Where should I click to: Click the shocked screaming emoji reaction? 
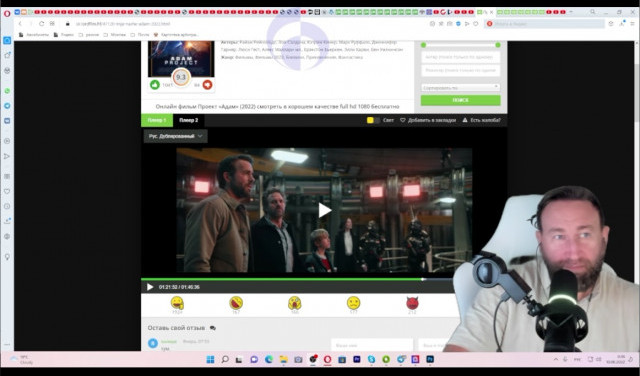tap(295, 303)
